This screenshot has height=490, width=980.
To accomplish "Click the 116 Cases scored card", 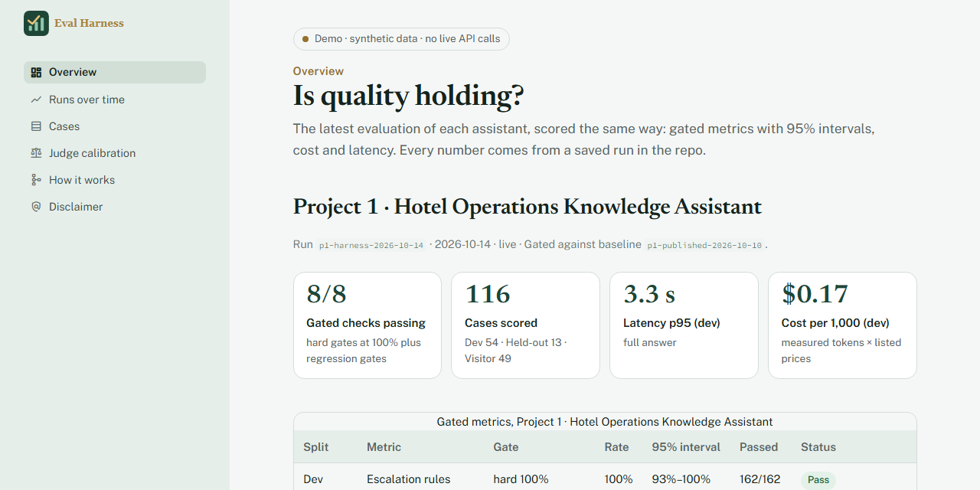I will click(525, 325).
